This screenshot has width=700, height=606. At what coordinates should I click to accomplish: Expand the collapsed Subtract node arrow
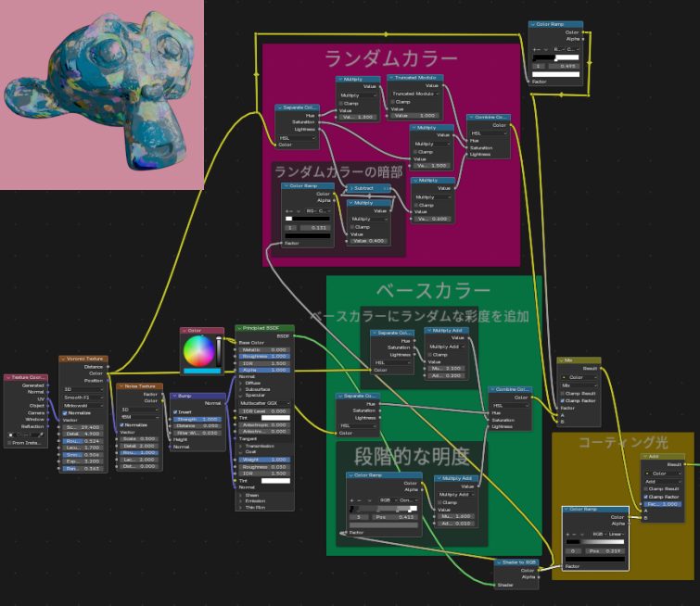(x=351, y=188)
